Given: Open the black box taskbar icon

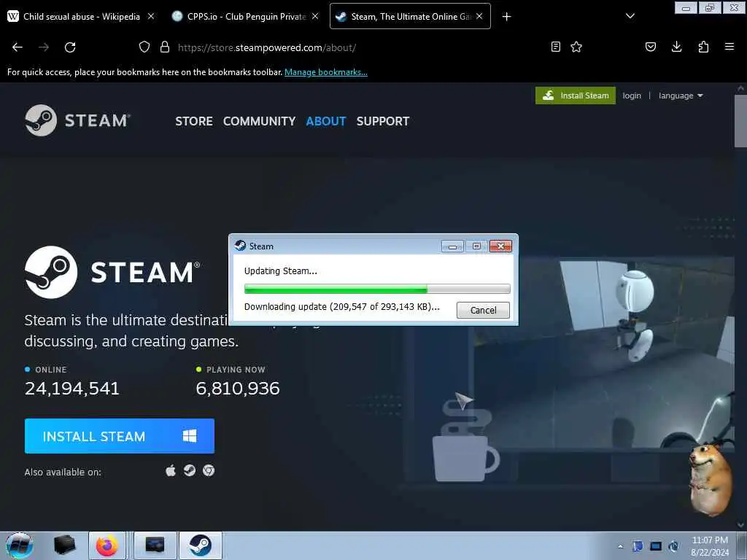Looking at the screenshot, I should point(65,545).
